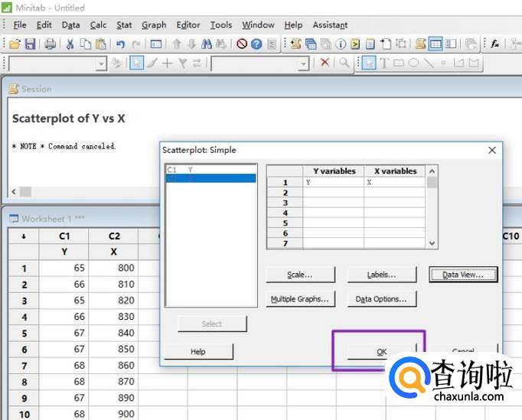
Task: Select C1 Y in the variable list
Action: coord(211,170)
